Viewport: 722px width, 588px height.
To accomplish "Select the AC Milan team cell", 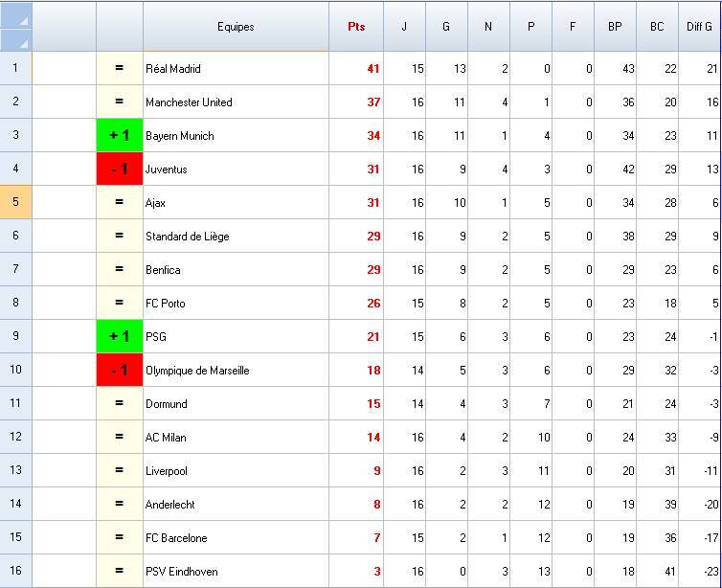I will click(236, 437).
